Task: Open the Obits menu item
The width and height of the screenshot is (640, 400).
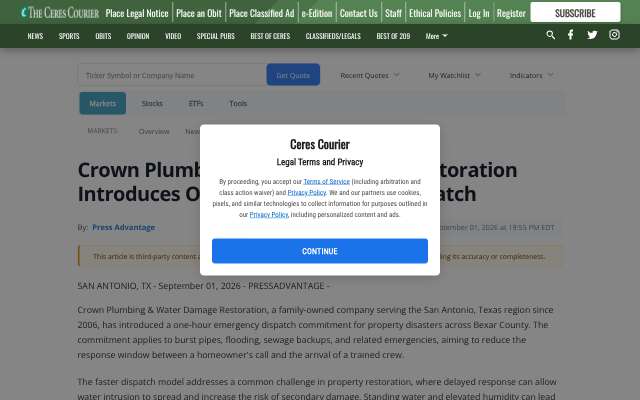Action: [103, 36]
